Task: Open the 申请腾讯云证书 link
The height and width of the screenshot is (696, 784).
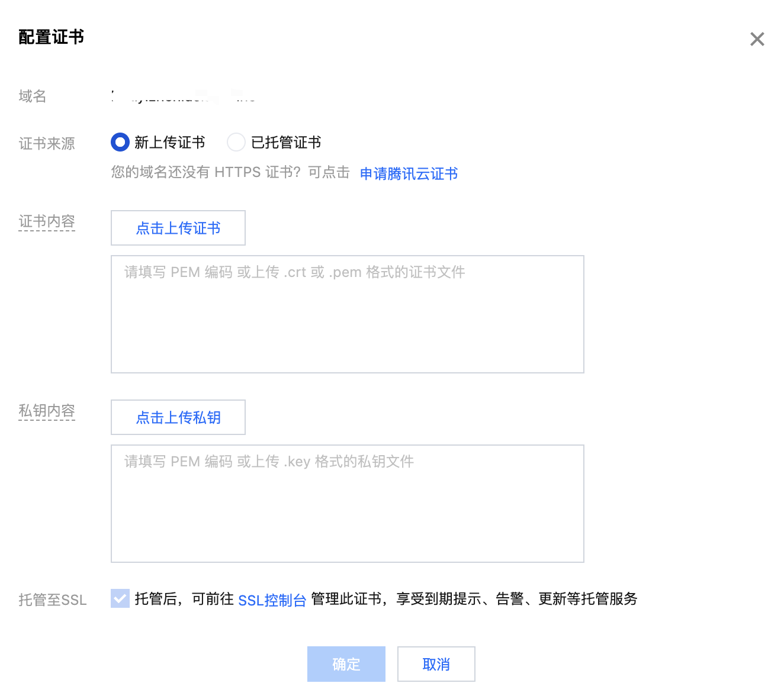Action: pyautogui.click(x=409, y=173)
